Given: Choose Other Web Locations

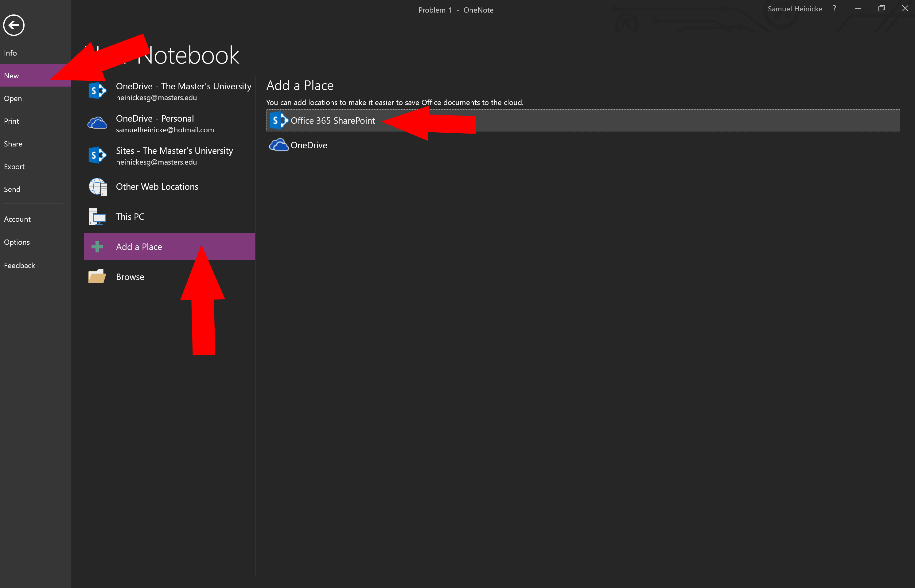Looking at the screenshot, I should point(169,187).
